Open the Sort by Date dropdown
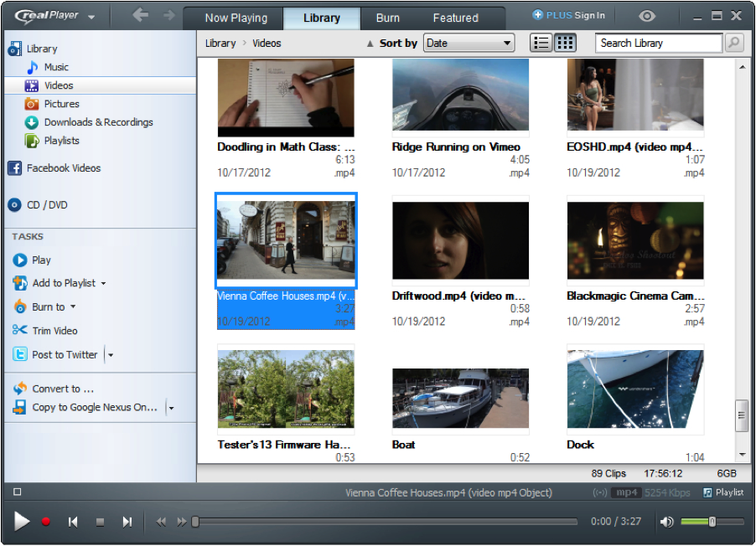 [469, 43]
